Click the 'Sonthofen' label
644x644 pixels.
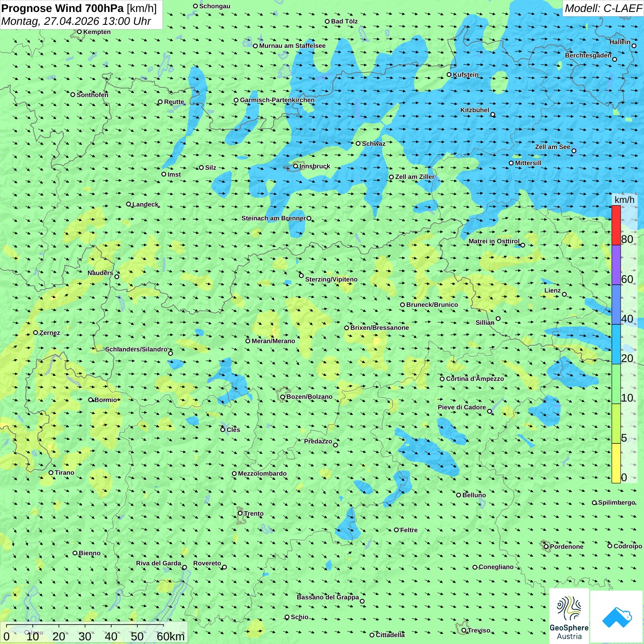(x=92, y=95)
